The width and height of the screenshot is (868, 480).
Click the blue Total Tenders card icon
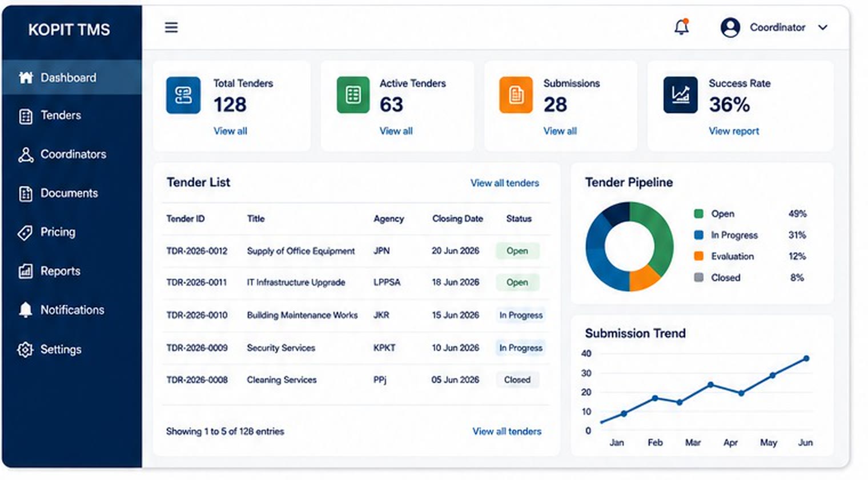click(183, 95)
